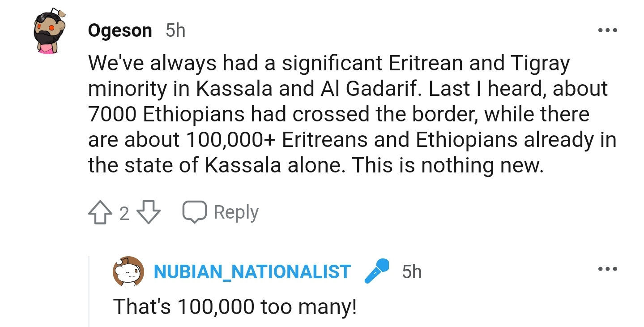Screen dimensions: 644x327
Task: Open NUBIAN_NATIONALIST's round Snoo avatar
Action: pos(128,272)
